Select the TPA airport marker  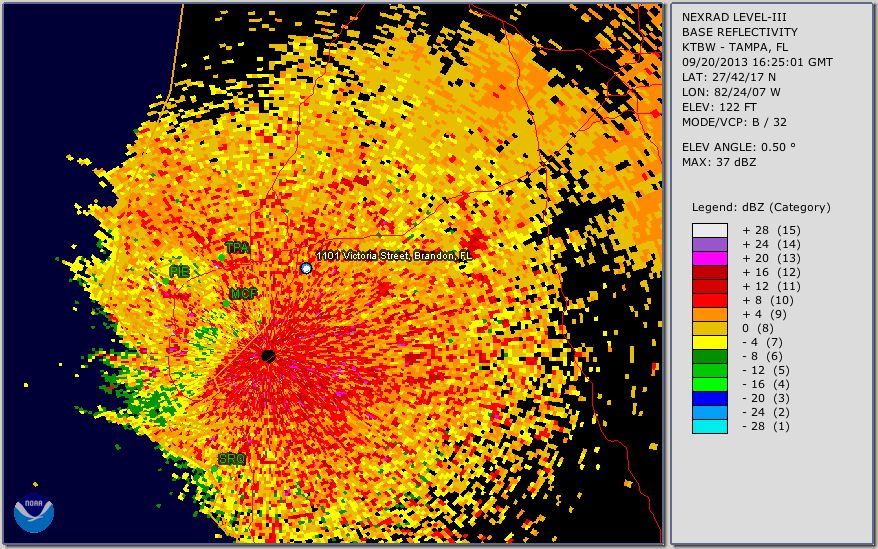point(237,247)
